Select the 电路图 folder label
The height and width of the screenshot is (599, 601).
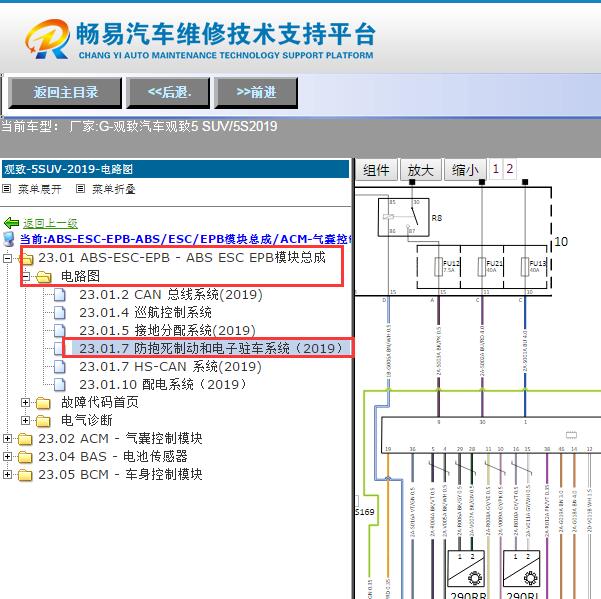coord(80,276)
